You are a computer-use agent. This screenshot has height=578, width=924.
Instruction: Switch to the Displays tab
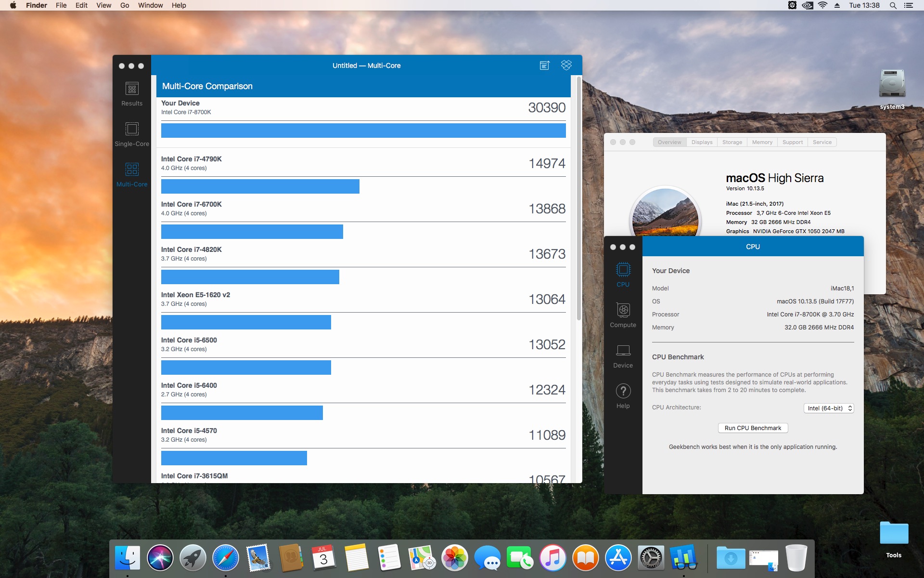[x=702, y=142]
